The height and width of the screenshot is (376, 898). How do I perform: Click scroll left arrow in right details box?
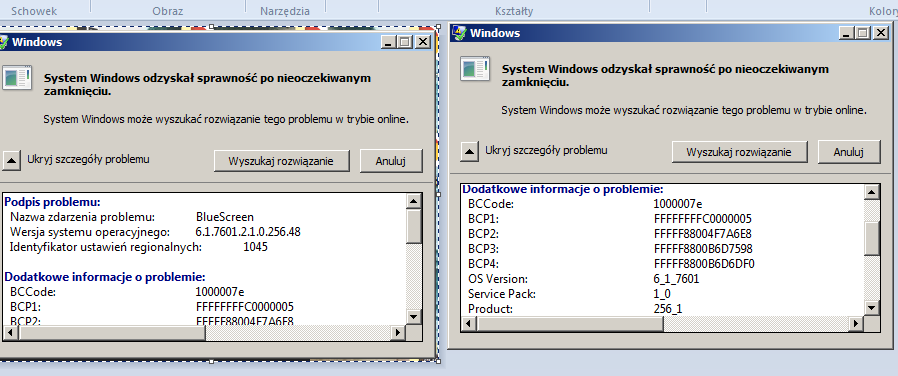pos(468,323)
